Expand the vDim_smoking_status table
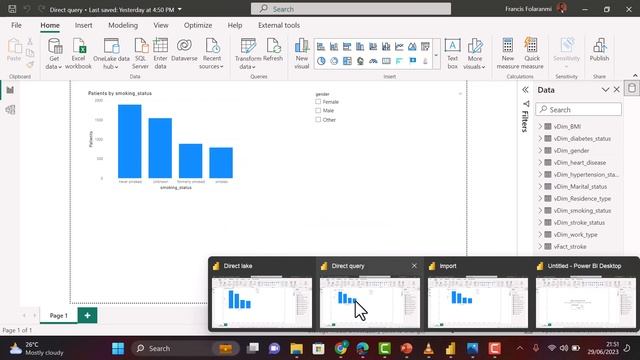This screenshot has height=360, width=640. pos(540,211)
